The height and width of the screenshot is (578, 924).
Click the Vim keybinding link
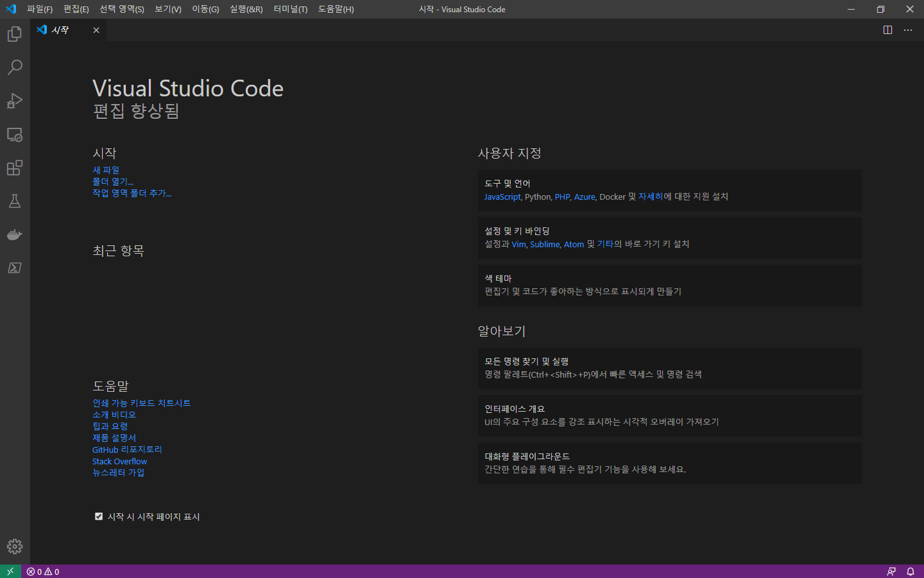pos(518,244)
